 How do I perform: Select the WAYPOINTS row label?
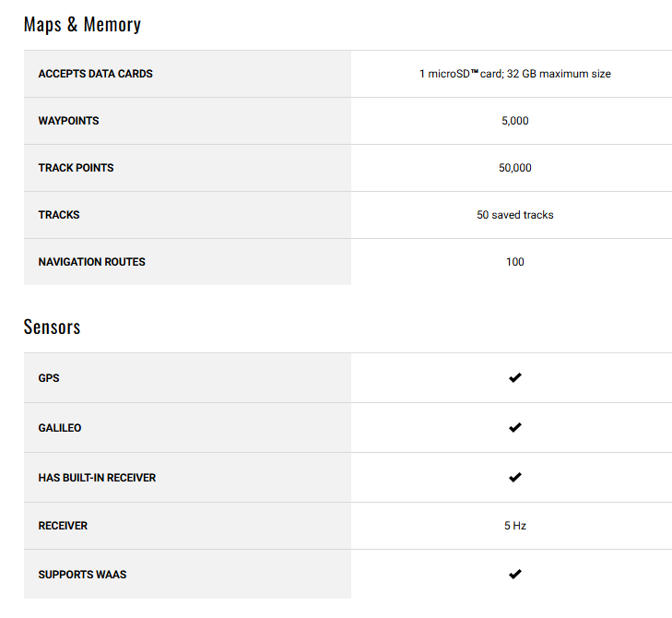[68, 121]
